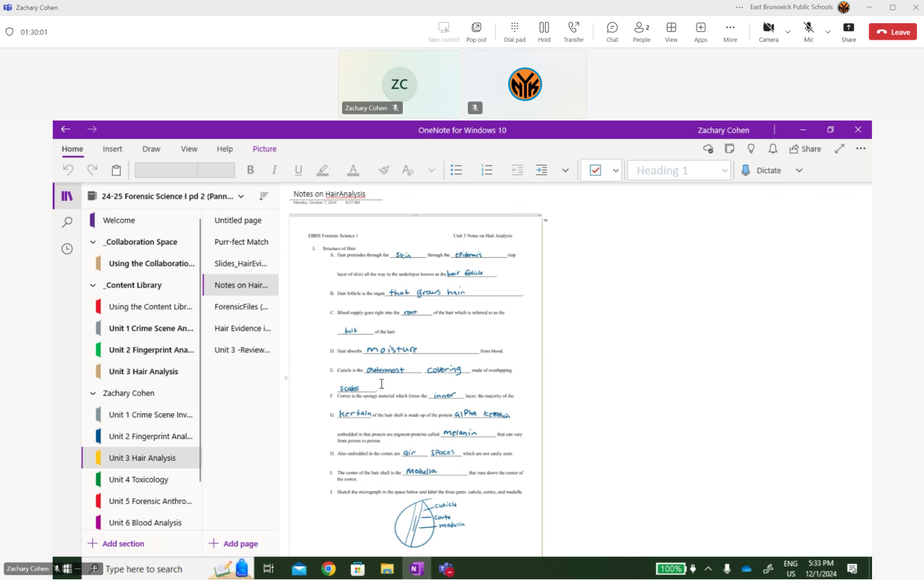Show recent notes clock icon

(x=67, y=248)
